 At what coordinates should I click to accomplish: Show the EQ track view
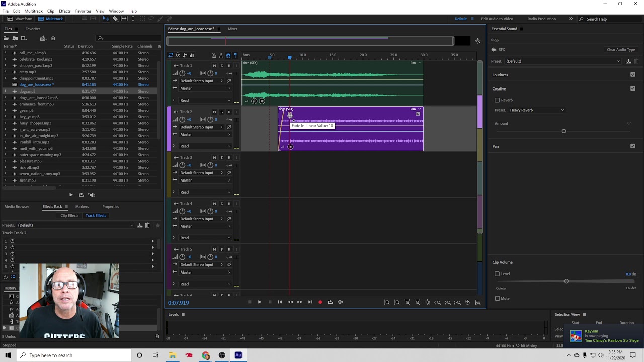192,55
